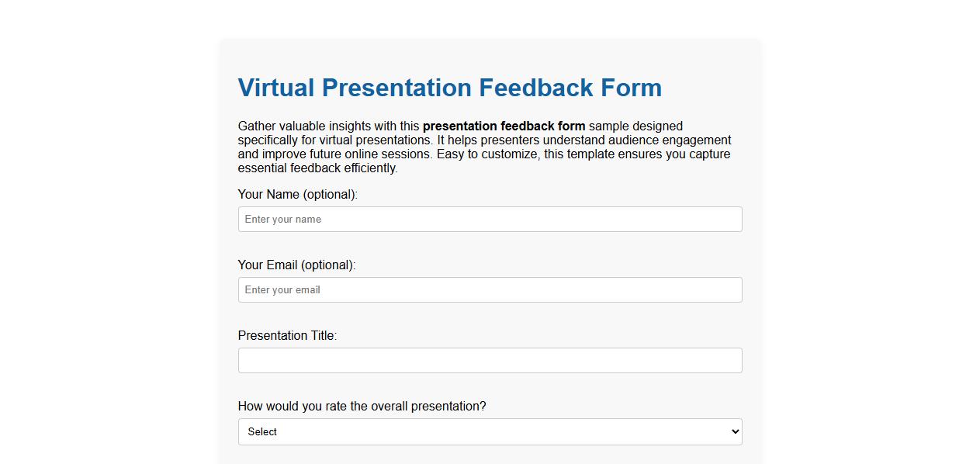
Task: Click inside the form's description paragraph
Action: pyautogui.click(x=484, y=147)
